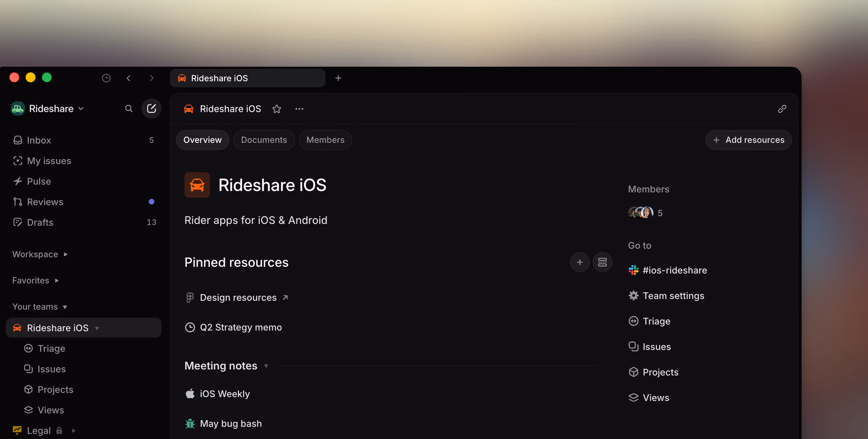Go to Issues from the right panel
868x439 pixels.
[650, 347]
